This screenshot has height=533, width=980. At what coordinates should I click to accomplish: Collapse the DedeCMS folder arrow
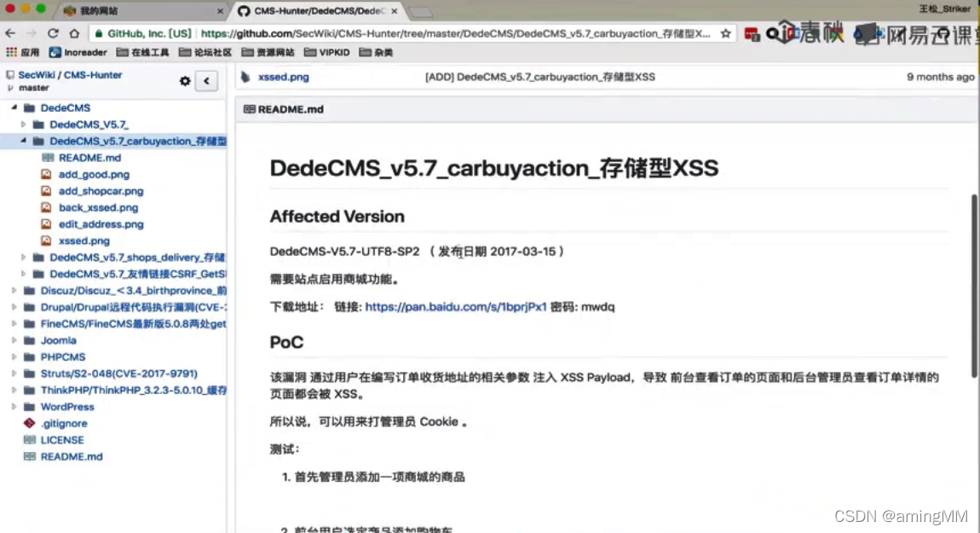coord(14,107)
